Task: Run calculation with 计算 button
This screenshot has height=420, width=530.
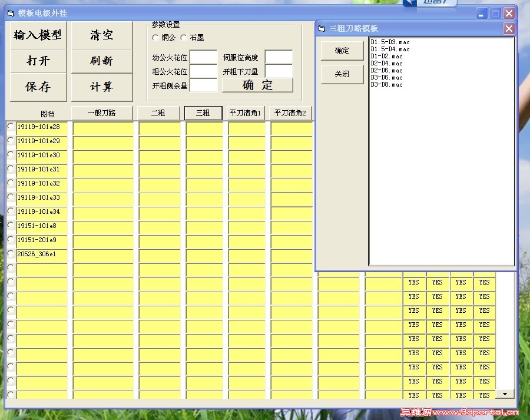Action: click(x=102, y=87)
